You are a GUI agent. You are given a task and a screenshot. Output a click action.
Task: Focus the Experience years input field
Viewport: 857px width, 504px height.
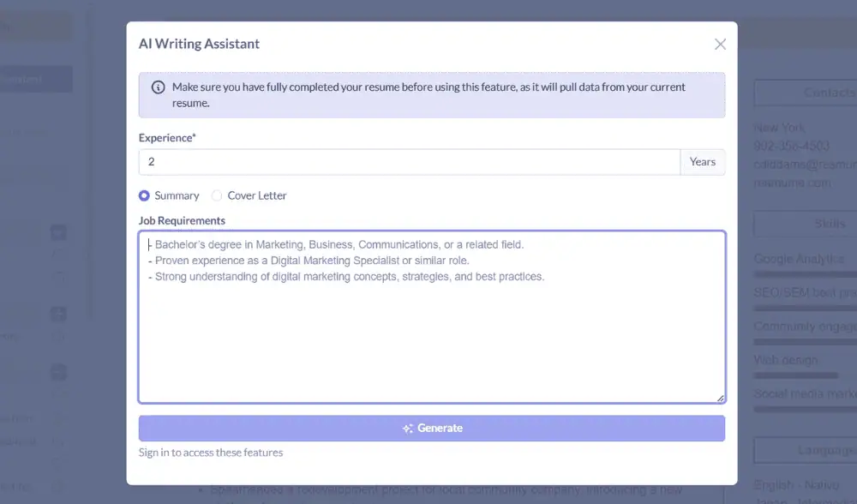(x=409, y=162)
